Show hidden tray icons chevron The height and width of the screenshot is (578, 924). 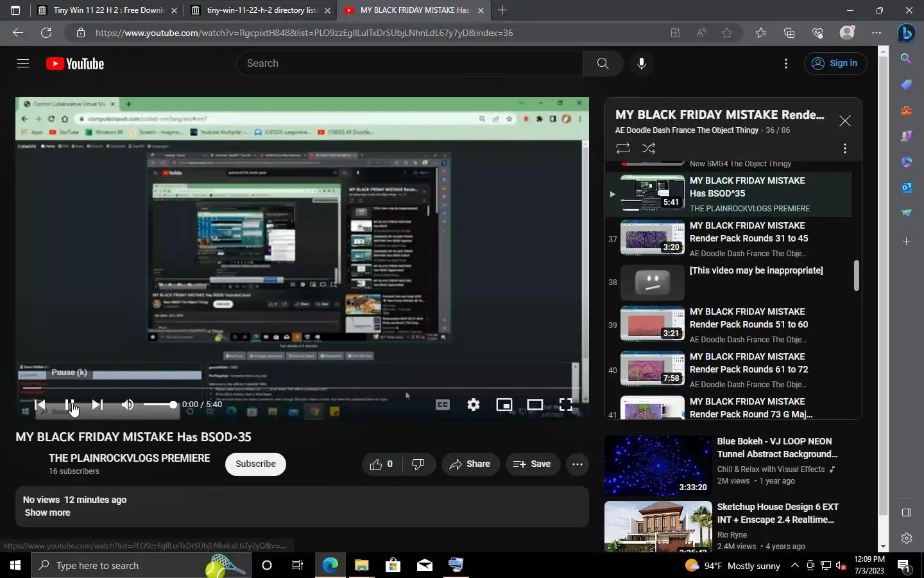point(794,566)
